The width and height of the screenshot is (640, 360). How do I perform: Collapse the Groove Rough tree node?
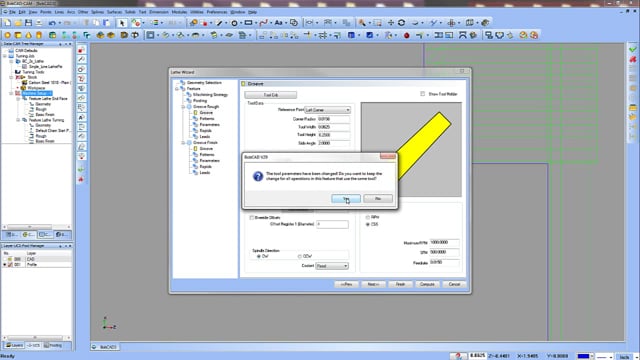(x=183, y=107)
